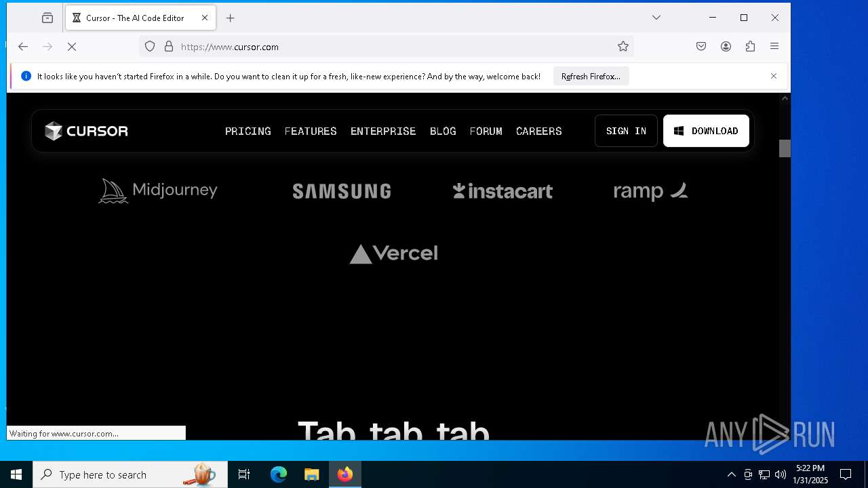Click Instacart logo
The height and width of the screenshot is (488, 868).
point(502,191)
